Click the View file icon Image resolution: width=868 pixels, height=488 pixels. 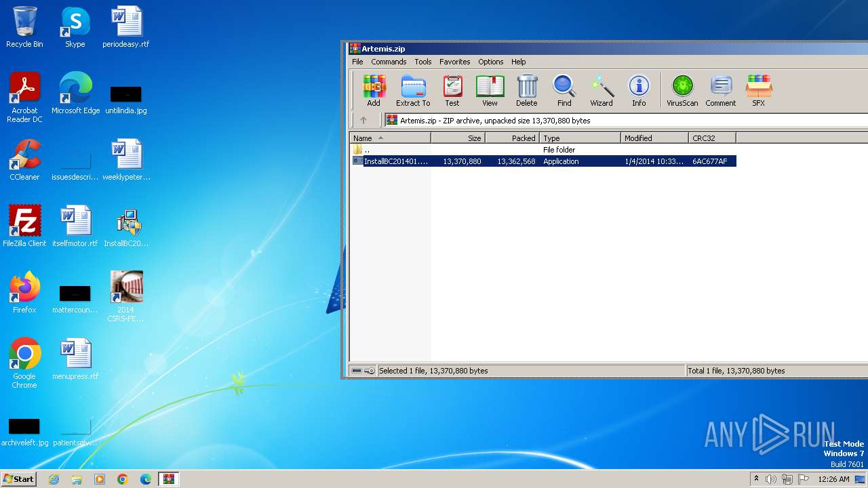point(490,91)
